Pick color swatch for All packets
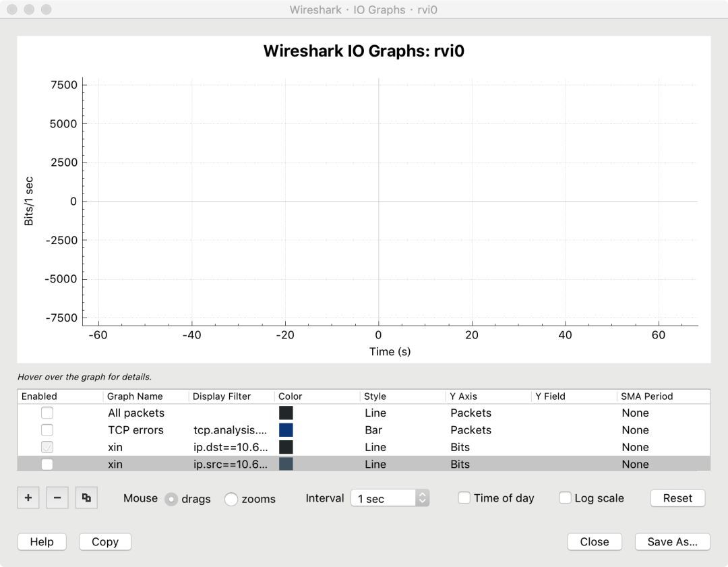Image resolution: width=728 pixels, height=567 pixels. pos(286,413)
